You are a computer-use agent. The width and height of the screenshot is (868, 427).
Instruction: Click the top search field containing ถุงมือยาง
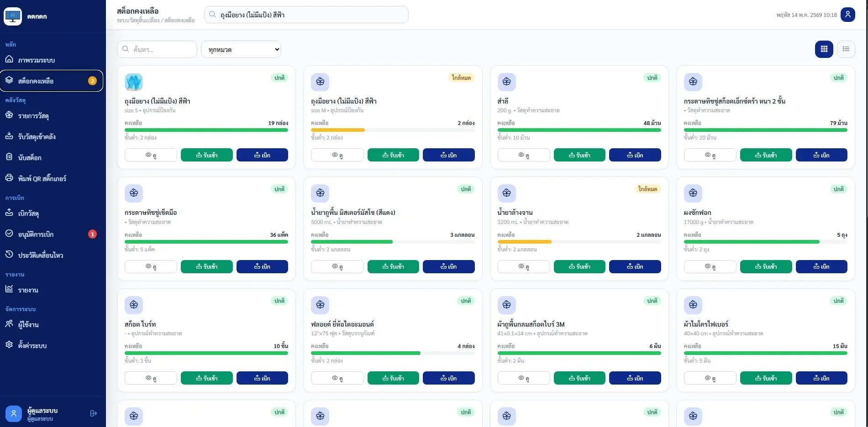pos(306,15)
